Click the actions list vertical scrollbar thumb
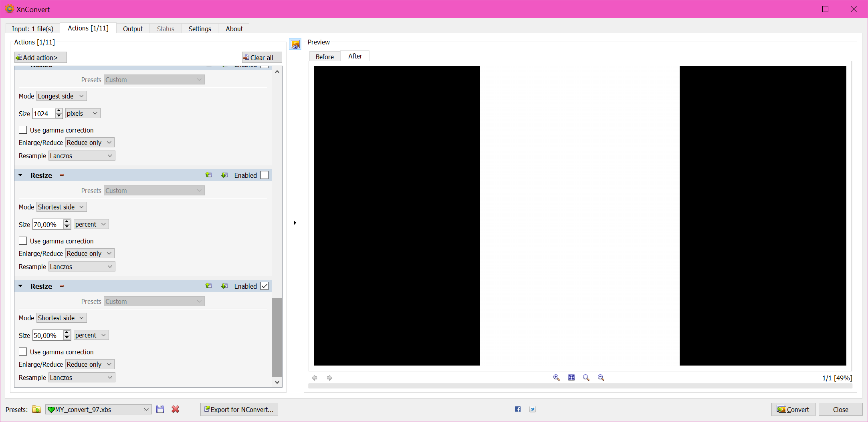The height and width of the screenshot is (422, 868). [277, 336]
